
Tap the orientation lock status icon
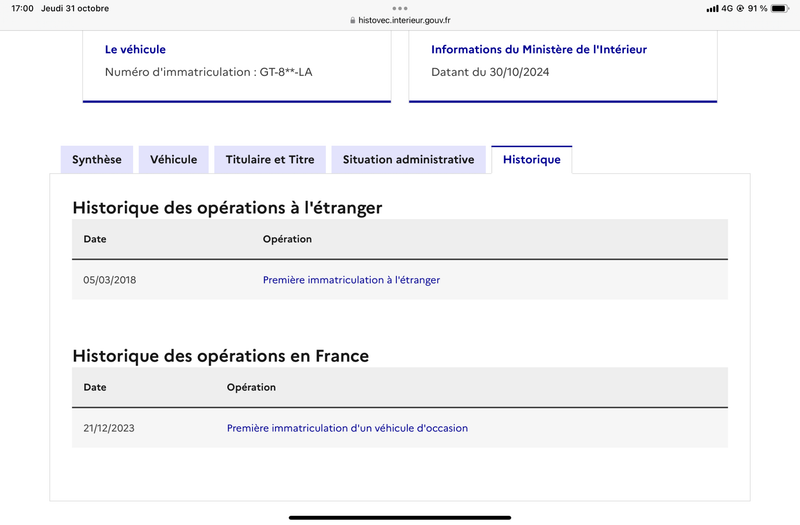pos(740,8)
